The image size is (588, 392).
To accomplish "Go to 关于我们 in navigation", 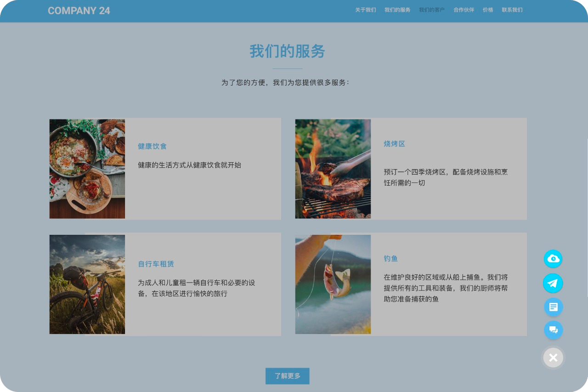I will point(365,10).
